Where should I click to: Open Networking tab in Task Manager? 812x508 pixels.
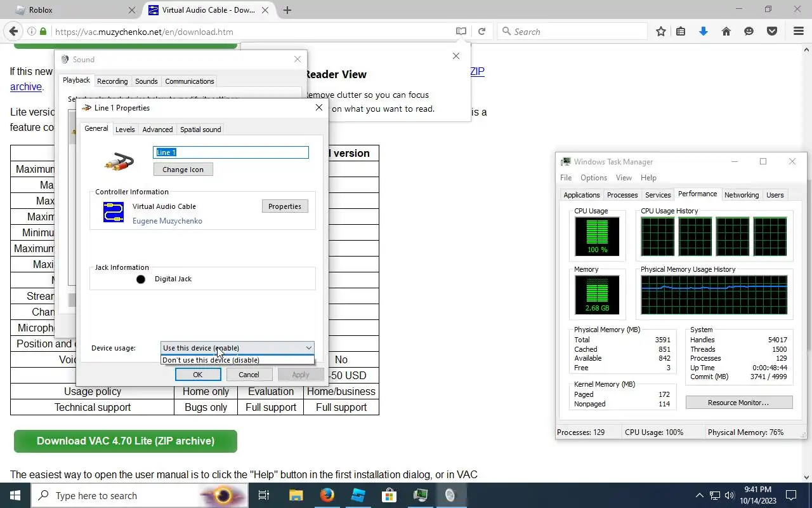(742, 195)
